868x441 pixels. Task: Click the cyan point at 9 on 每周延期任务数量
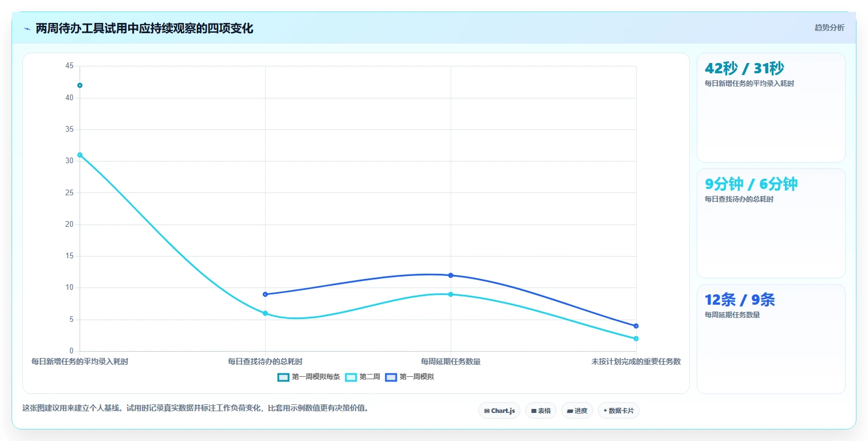point(451,294)
